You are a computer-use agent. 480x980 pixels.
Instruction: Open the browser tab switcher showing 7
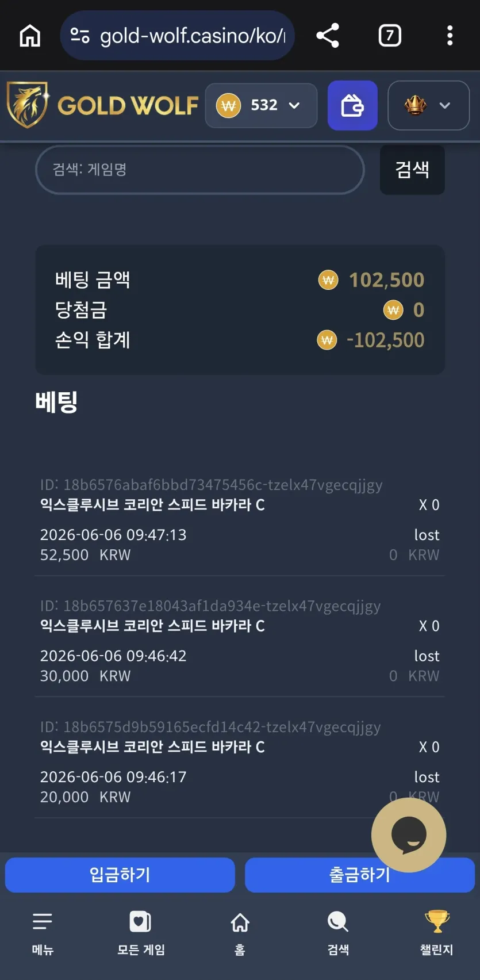point(390,36)
